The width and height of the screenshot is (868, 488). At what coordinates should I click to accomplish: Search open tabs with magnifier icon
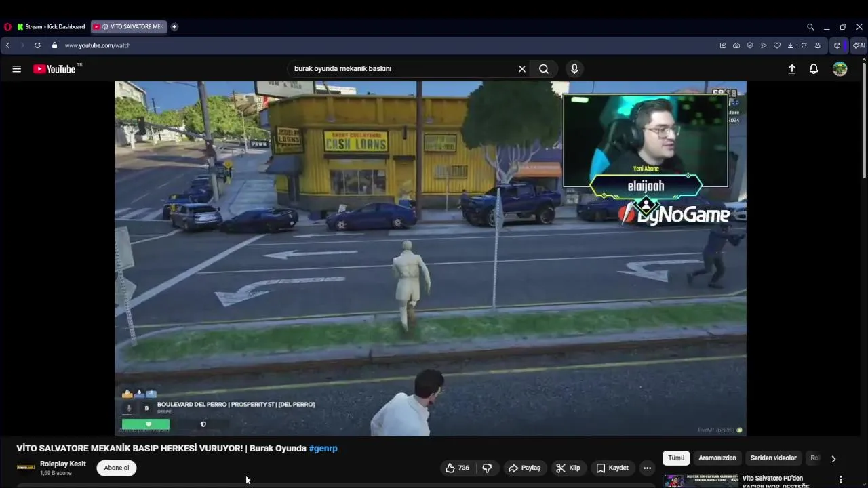(810, 27)
